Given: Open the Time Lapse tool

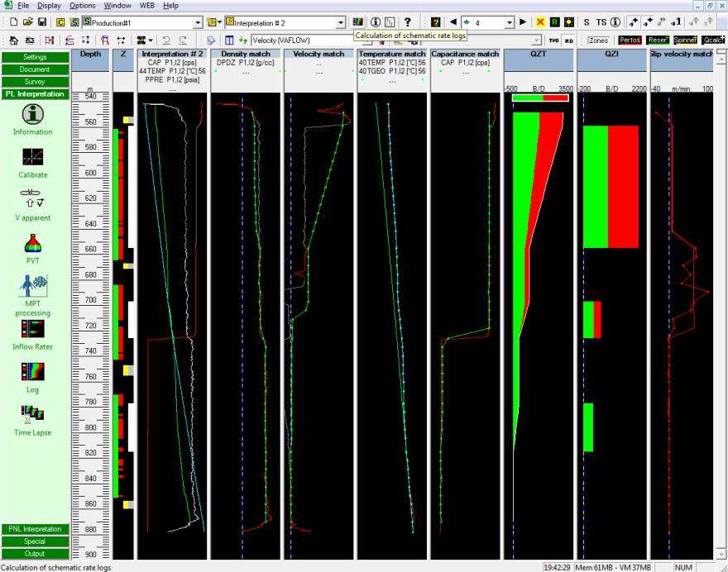Looking at the screenshot, I should [32, 414].
